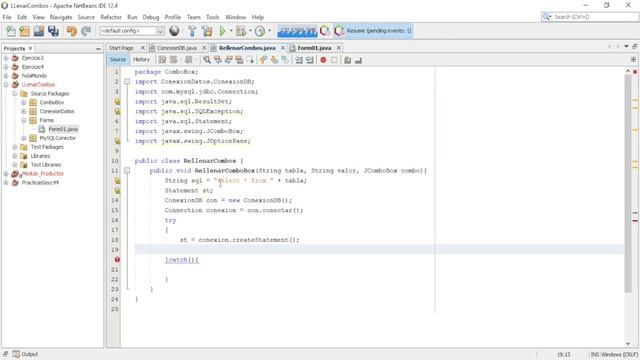Open the Debug menu

(x=151, y=17)
